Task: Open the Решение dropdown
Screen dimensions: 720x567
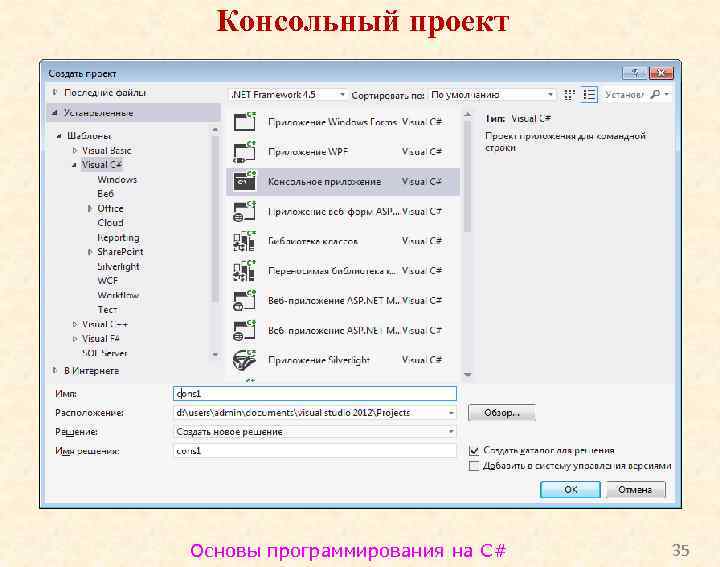Action: pyautogui.click(x=451, y=432)
